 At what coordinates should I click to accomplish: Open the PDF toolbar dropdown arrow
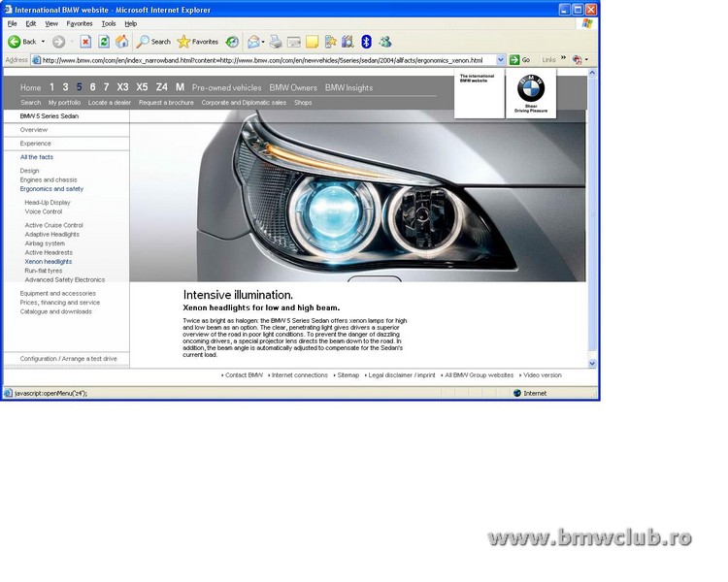586,59
